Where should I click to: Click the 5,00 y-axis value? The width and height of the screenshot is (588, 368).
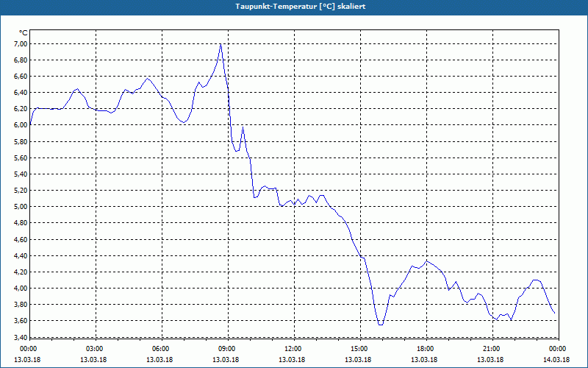[21, 207]
